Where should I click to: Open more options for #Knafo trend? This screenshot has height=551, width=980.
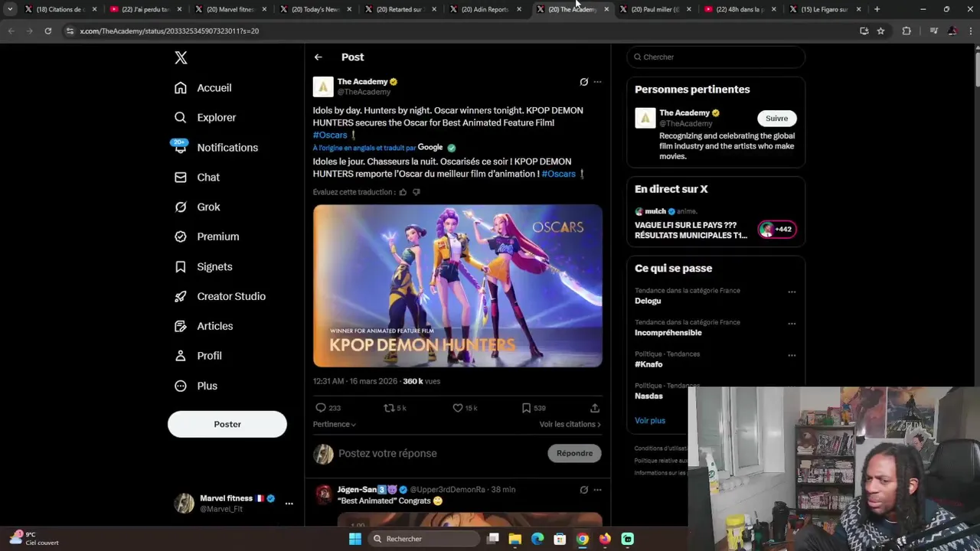click(792, 355)
